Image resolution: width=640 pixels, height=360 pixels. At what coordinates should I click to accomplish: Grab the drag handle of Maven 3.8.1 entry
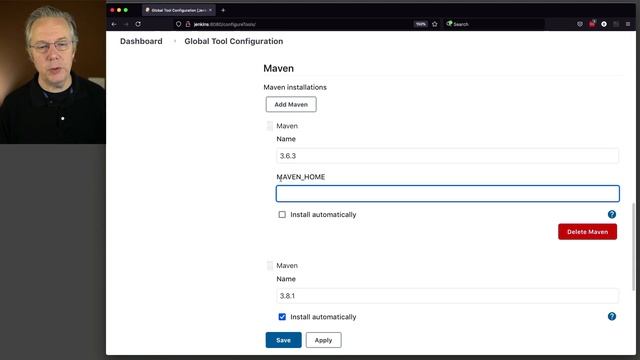[270, 266]
